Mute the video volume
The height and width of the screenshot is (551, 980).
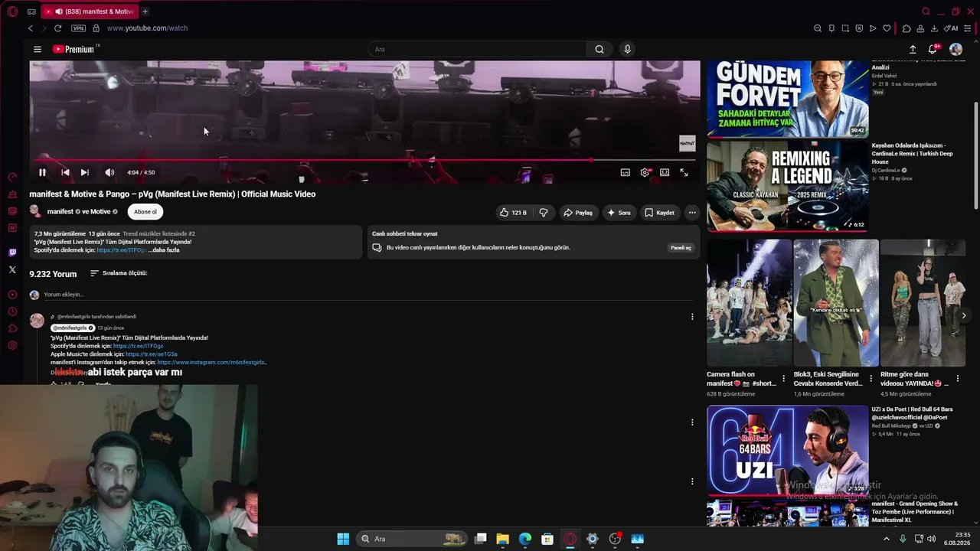pyautogui.click(x=109, y=172)
